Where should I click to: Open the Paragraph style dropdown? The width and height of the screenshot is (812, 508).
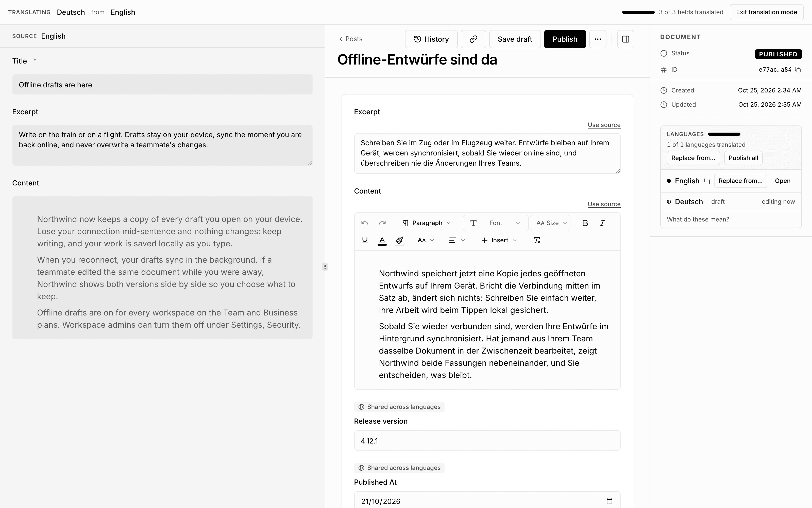[427, 223]
